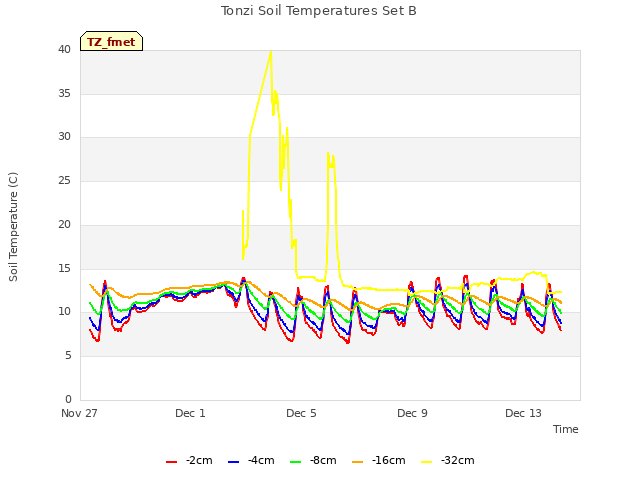
Task: Click the yellow -32cm legend swatch
Action: point(427,462)
